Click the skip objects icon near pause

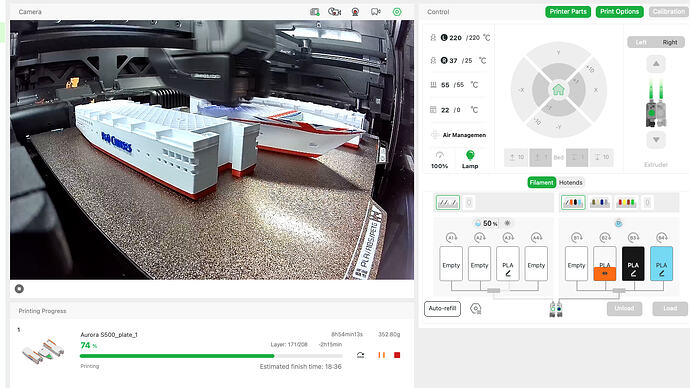tap(360, 355)
